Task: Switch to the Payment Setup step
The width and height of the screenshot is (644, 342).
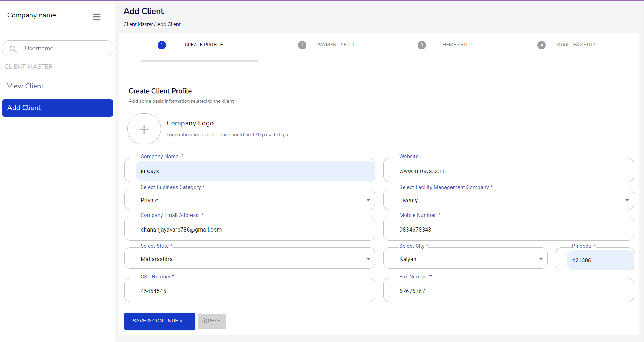Action: 336,45
